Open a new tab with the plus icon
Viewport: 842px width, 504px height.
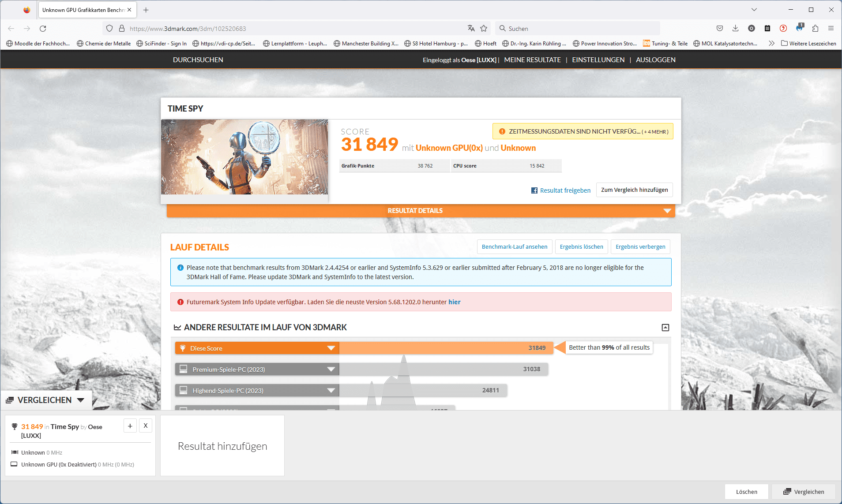click(x=146, y=10)
